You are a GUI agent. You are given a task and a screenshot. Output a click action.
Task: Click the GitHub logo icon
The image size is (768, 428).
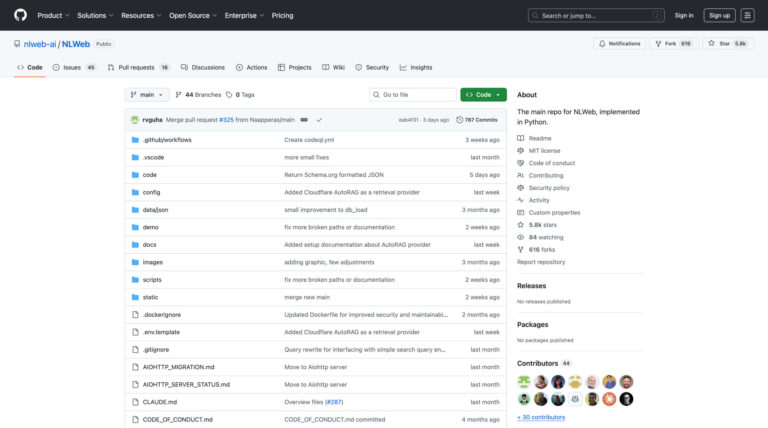20,15
